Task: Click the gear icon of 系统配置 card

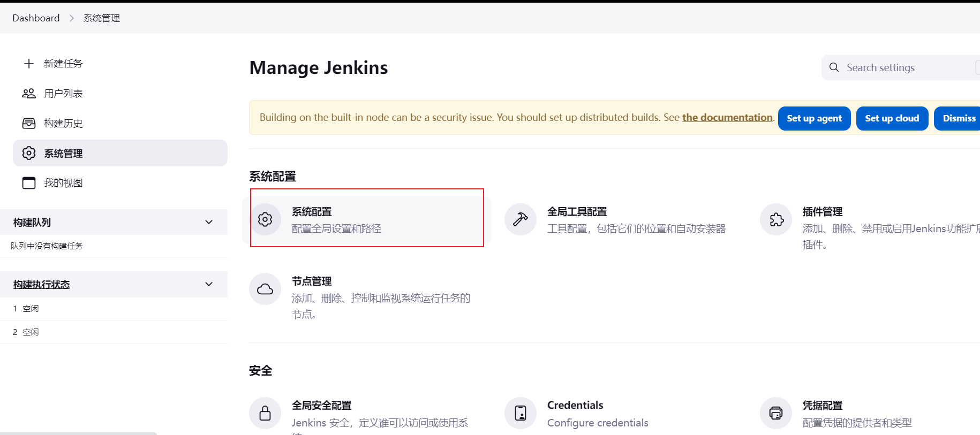Action: (x=265, y=219)
